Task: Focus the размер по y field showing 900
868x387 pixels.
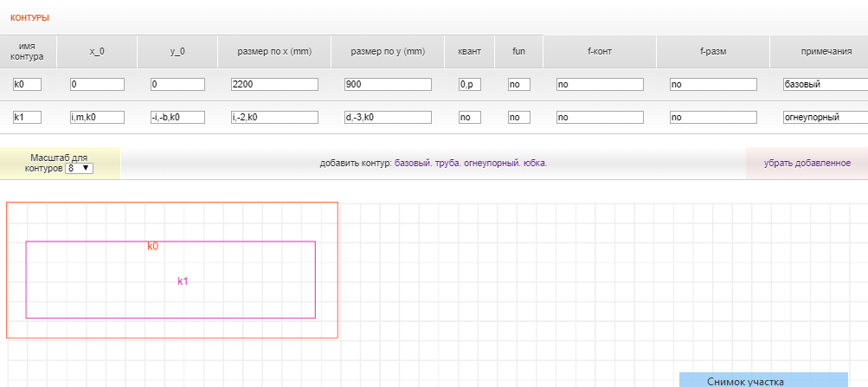Action: pyautogui.click(x=387, y=85)
